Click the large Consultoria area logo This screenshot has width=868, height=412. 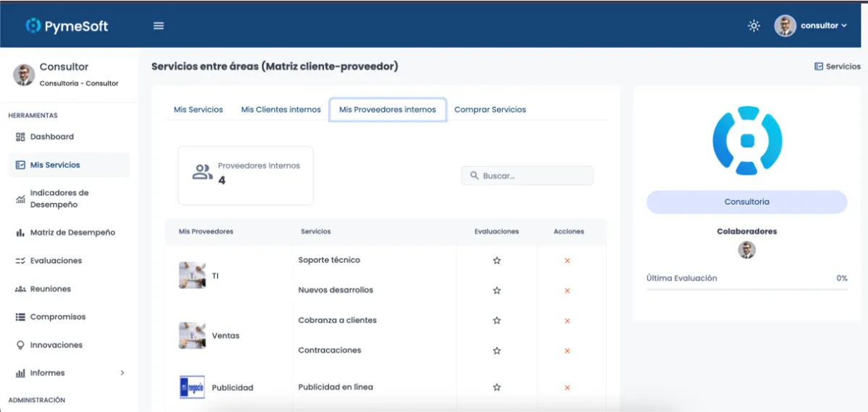pos(747,140)
